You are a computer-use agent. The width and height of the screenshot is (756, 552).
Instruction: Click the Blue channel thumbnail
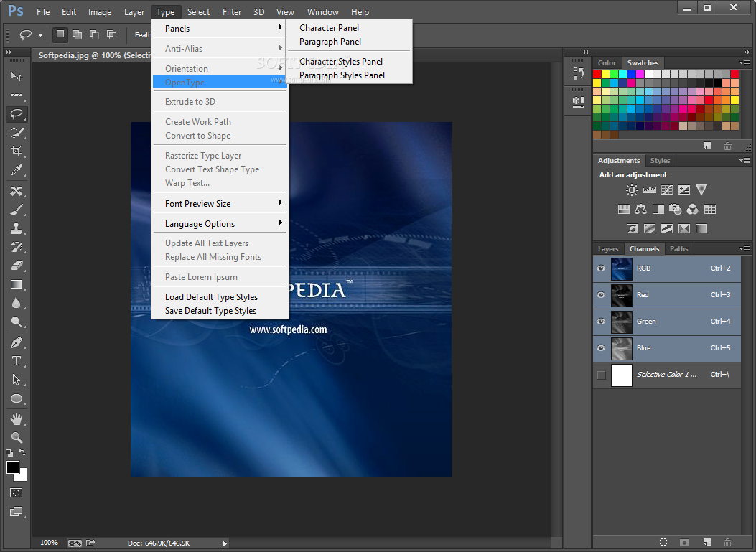click(x=622, y=348)
